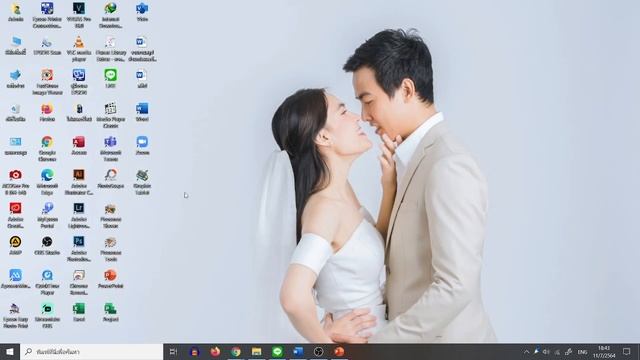Open Microsoft Edge desktop shortcut

click(x=47, y=182)
